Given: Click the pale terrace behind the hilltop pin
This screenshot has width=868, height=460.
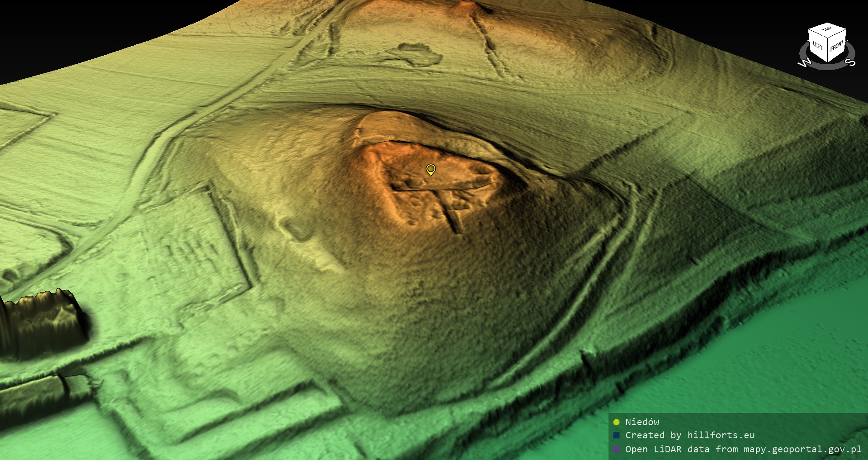Looking at the screenshot, I should coord(389,127).
